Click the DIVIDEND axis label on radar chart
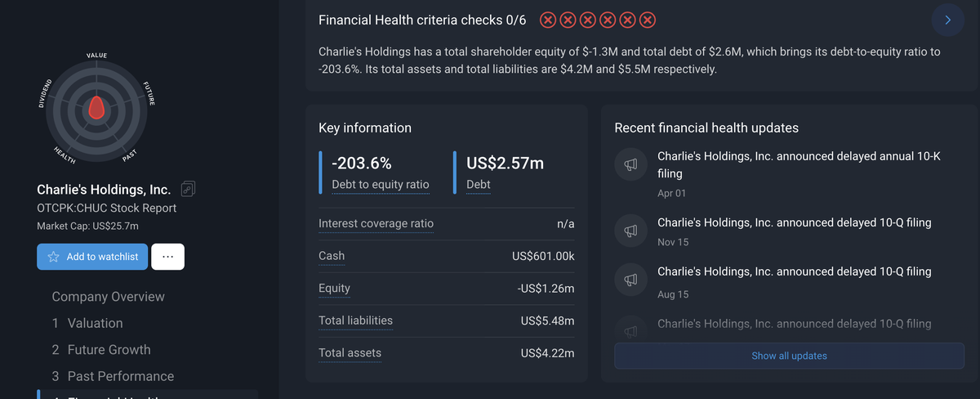 tap(45, 93)
